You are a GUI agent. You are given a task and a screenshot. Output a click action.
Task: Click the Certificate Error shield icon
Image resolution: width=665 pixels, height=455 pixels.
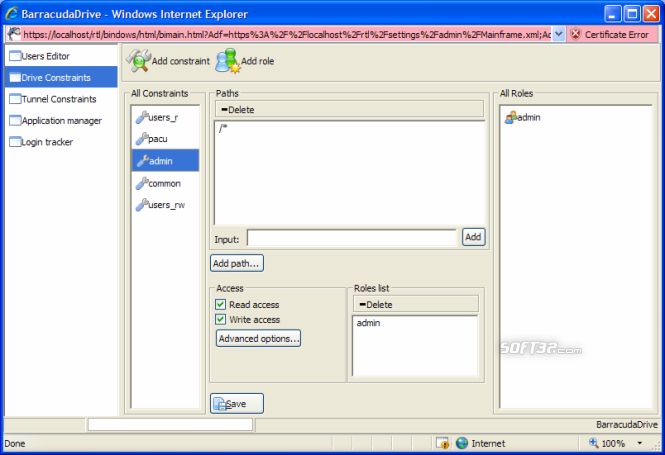pyautogui.click(x=575, y=34)
